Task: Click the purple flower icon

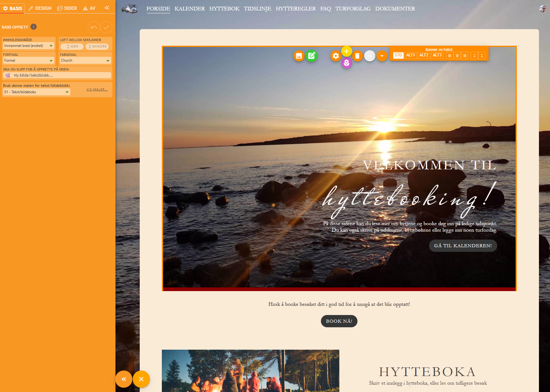Action: coord(346,63)
